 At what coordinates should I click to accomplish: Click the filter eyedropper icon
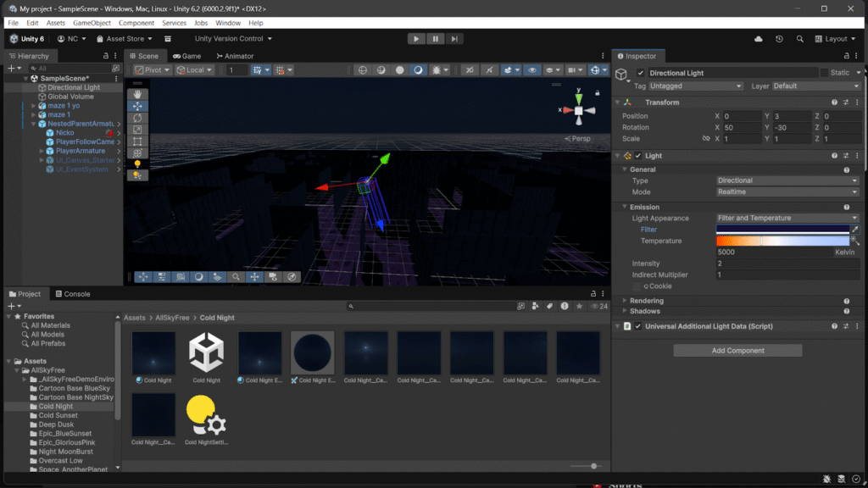[x=854, y=230]
